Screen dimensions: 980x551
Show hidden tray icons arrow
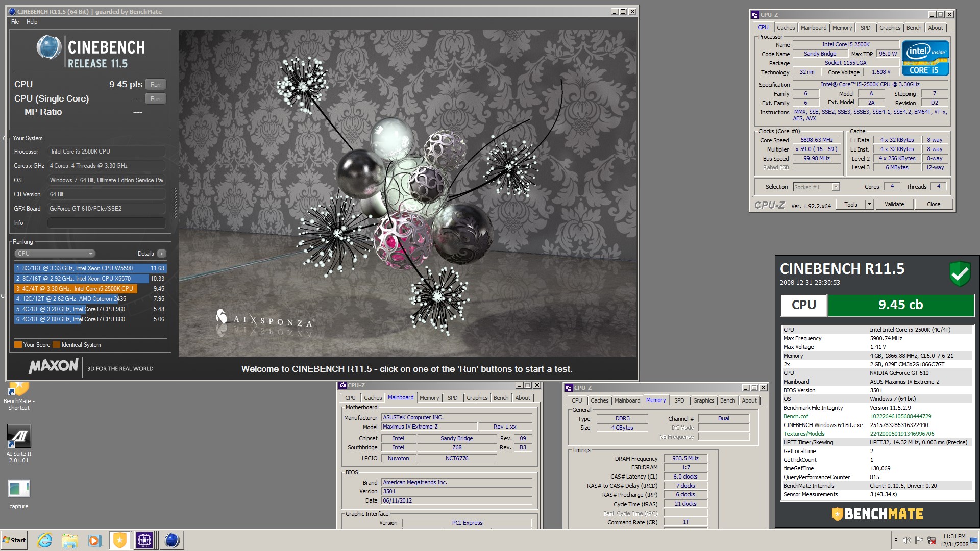[895, 539]
